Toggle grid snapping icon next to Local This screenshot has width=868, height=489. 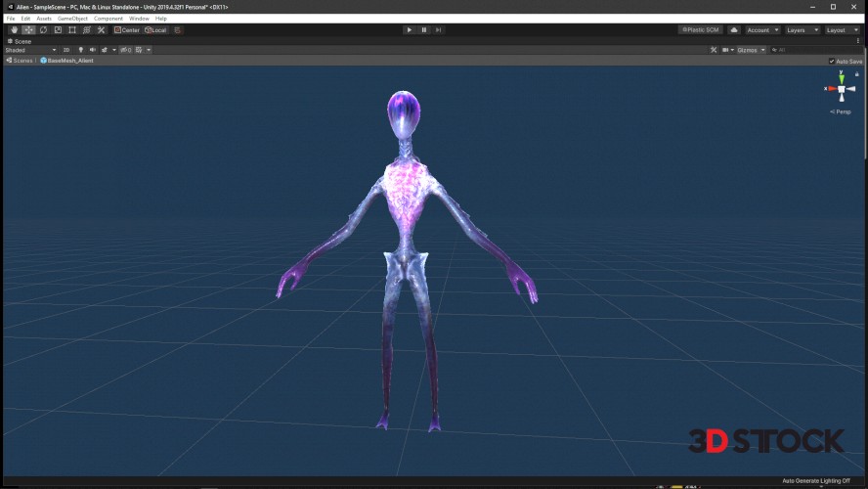click(x=177, y=30)
